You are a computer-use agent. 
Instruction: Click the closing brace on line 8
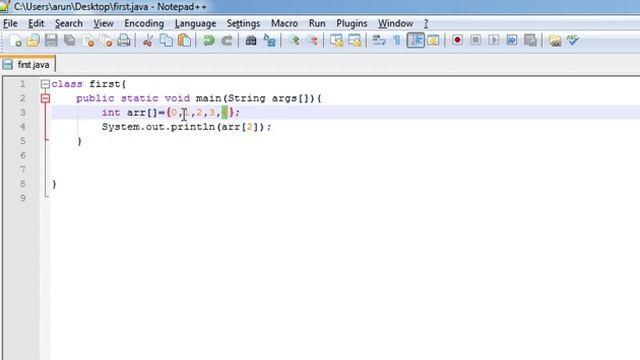(54, 184)
